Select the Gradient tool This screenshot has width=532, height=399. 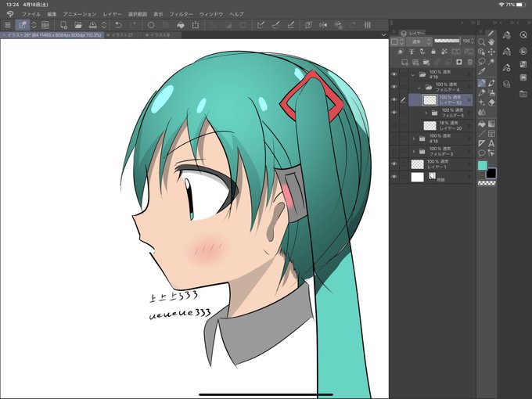click(491, 124)
